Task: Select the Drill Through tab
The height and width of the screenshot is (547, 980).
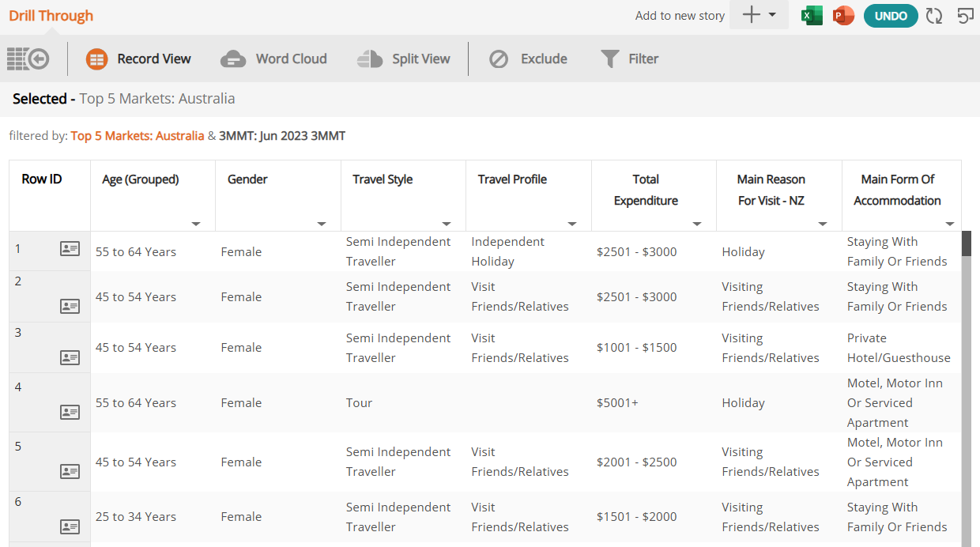Action: (51, 16)
